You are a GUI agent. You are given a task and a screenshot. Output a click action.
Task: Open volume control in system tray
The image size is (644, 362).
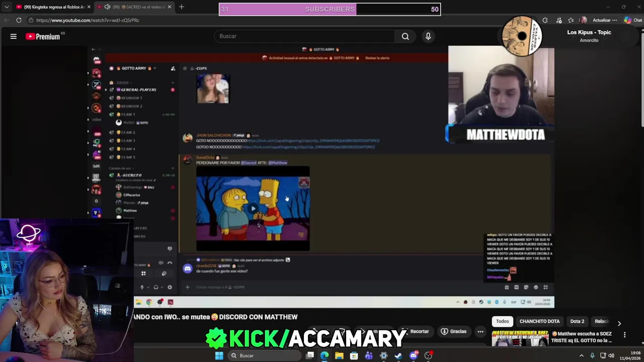(x=611, y=355)
